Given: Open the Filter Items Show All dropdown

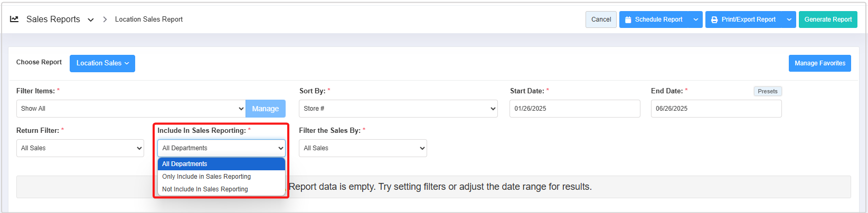Looking at the screenshot, I should (131, 109).
